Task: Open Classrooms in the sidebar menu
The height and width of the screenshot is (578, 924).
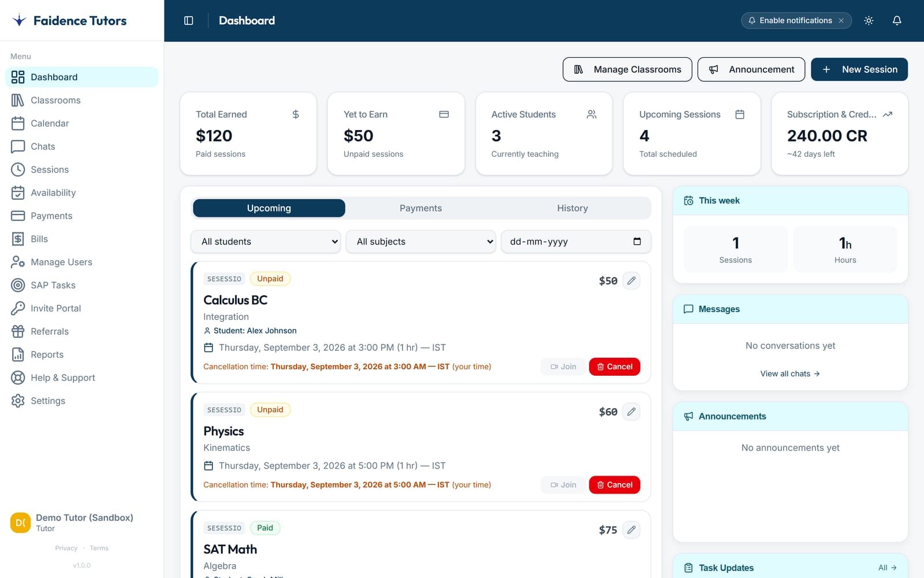Action: [81, 100]
